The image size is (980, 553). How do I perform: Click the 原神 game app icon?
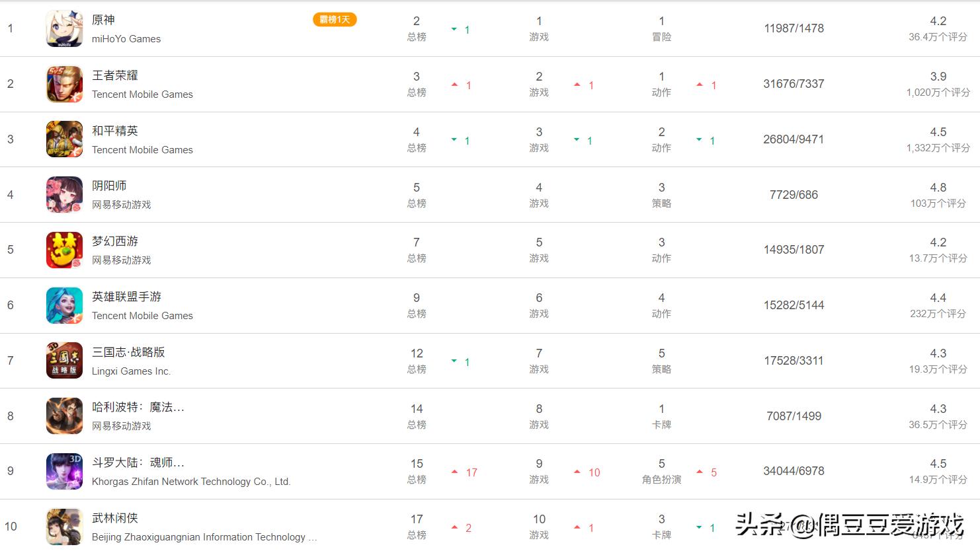click(x=64, y=28)
